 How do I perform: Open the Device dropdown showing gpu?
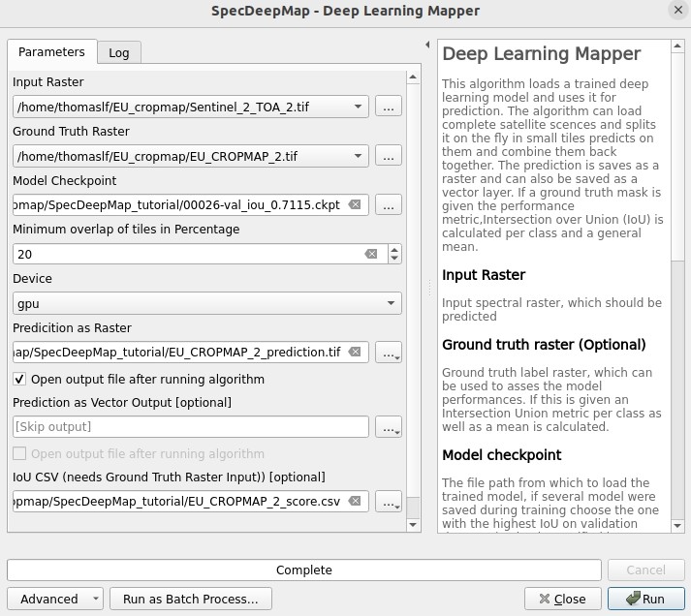coord(207,303)
